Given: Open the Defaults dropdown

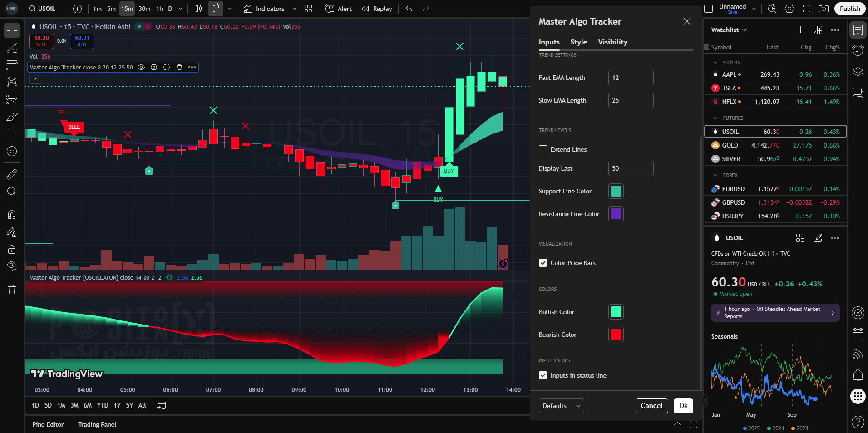Looking at the screenshot, I should (561, 406).
